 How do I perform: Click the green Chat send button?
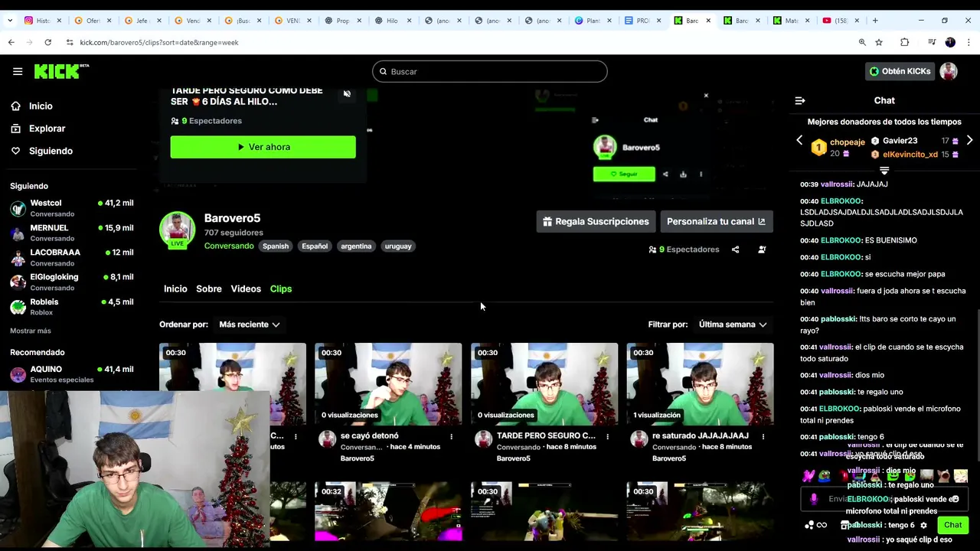952,525
